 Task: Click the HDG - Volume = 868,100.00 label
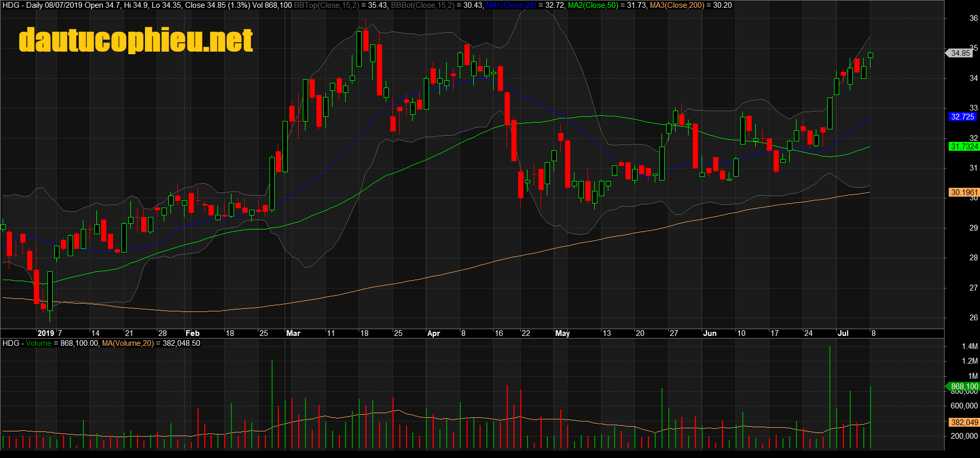point(51,343)
